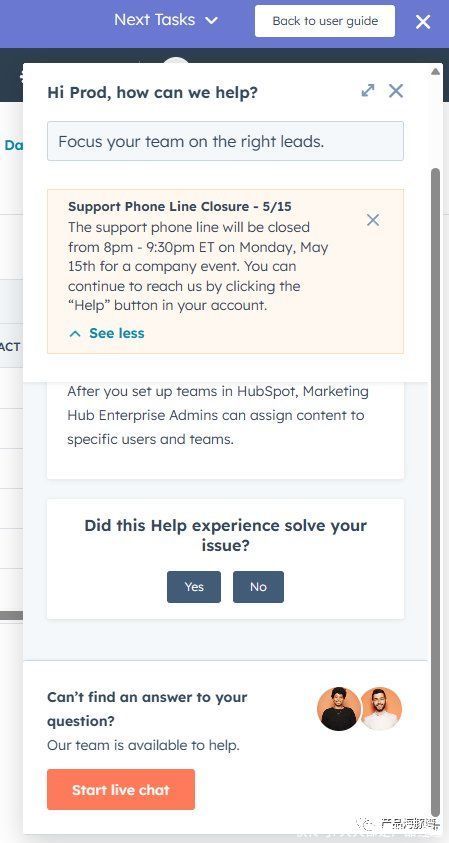Screen dimensions: 449x843
Task: Click the woman support agent avatar
Action: tap(339, 709)
